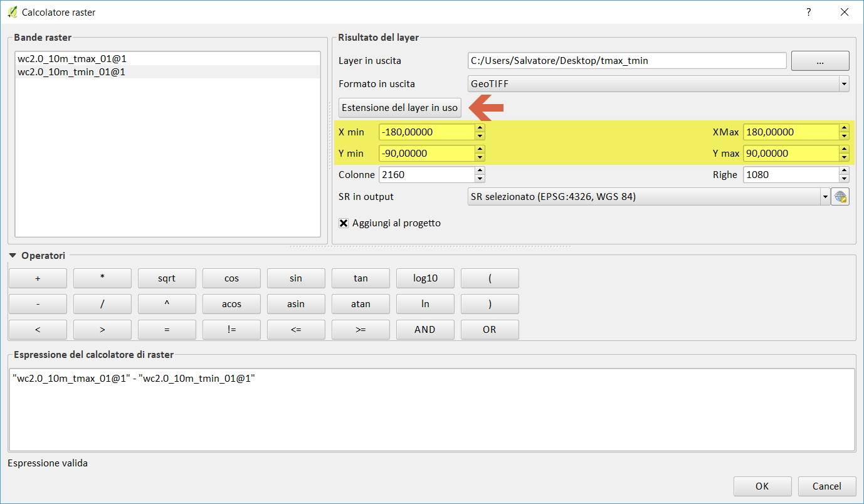
Task: Insert the closing parenthesis
Action: (490, 304)
